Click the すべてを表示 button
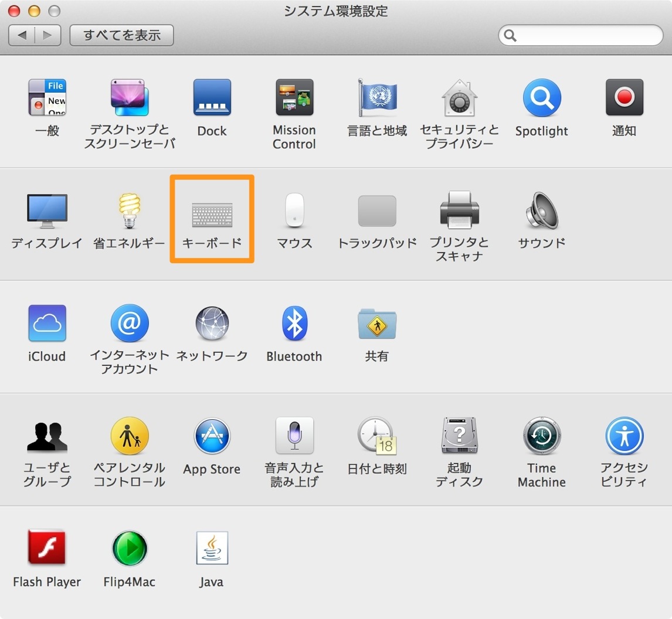Image resolution: width=672 pixels, height=619 pixels. tap(122, 35)
